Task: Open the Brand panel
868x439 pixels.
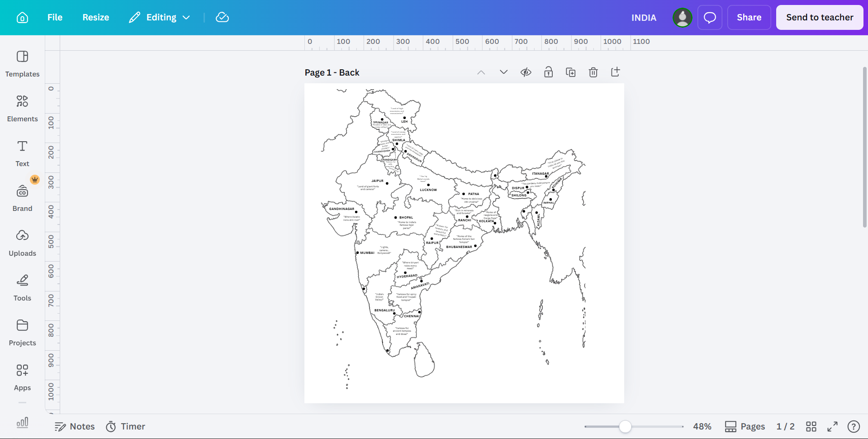Action: tap(22, 198)
